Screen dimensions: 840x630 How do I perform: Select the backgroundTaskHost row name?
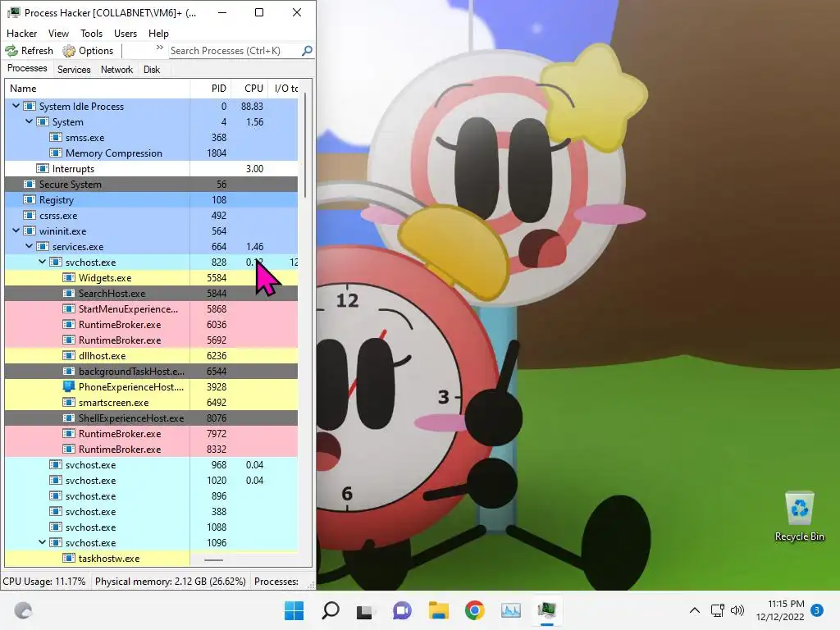pyautogui.click(x=131, y=372)
